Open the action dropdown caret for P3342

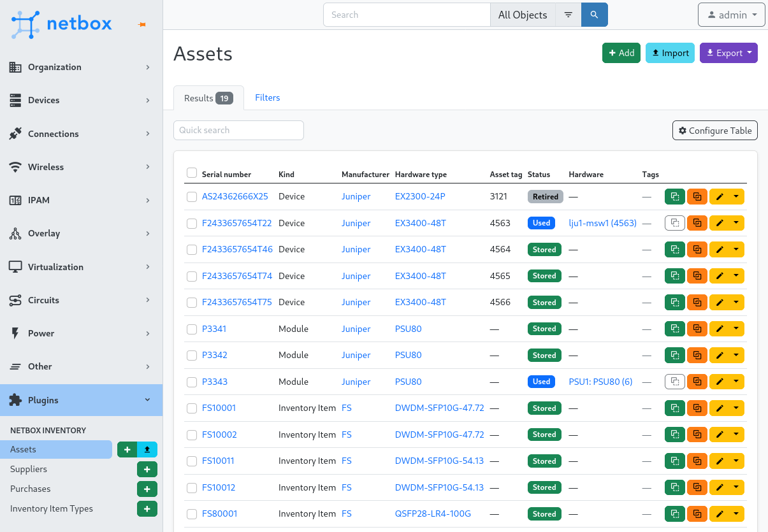pos(737,356)
